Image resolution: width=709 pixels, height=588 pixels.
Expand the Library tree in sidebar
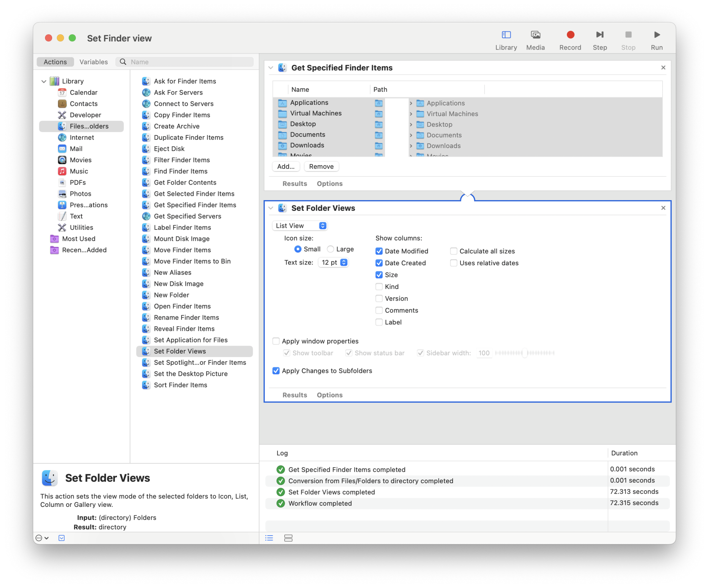(x=45, y=81)
